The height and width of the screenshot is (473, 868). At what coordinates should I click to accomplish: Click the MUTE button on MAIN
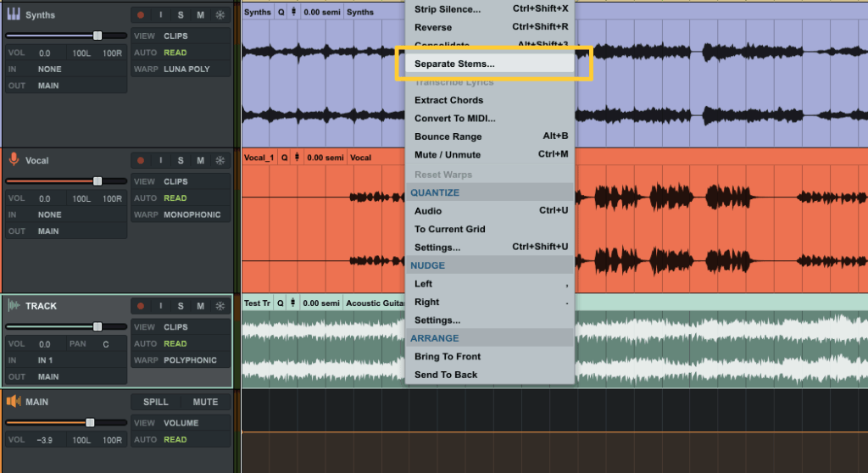(x=205, y=402)
